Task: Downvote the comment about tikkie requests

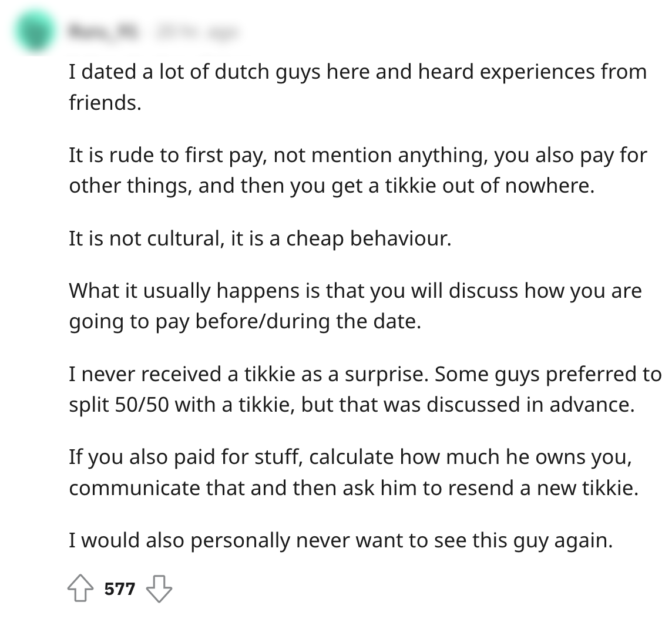Action: pyautogui.click(x=158, y=588)
